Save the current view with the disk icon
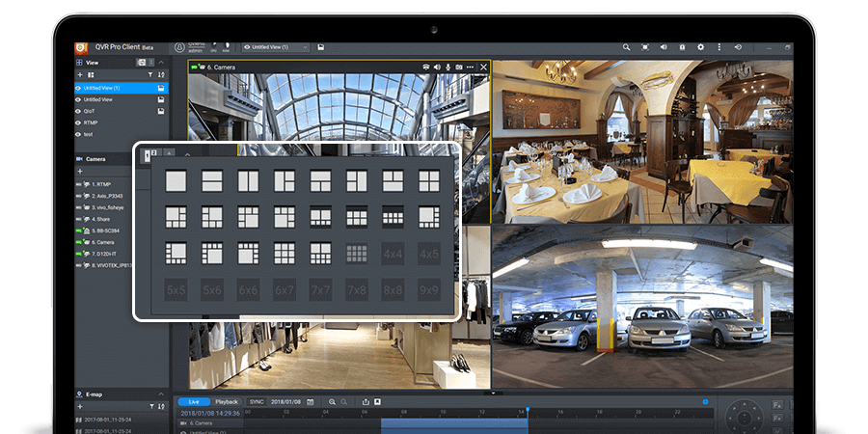The height and width of the screenshot is (434, 868). [319, 46]
